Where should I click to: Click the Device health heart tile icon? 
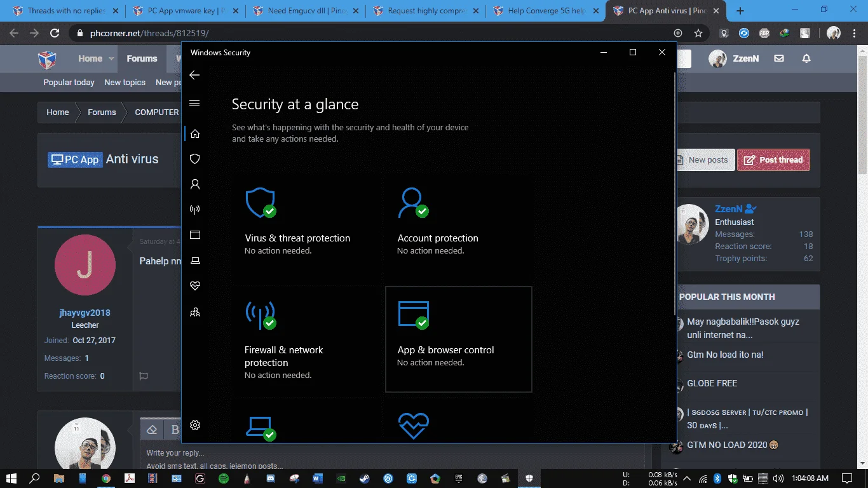(414, 426)
